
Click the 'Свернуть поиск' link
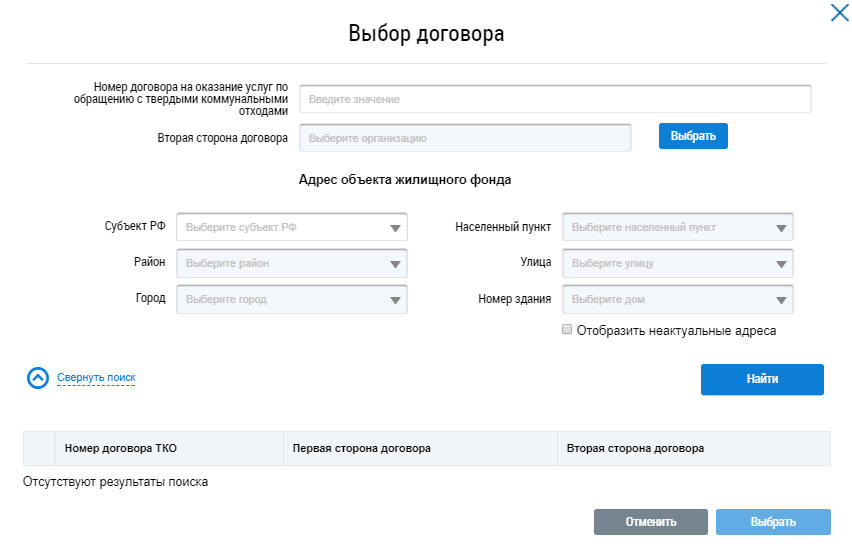click(96, 378)
